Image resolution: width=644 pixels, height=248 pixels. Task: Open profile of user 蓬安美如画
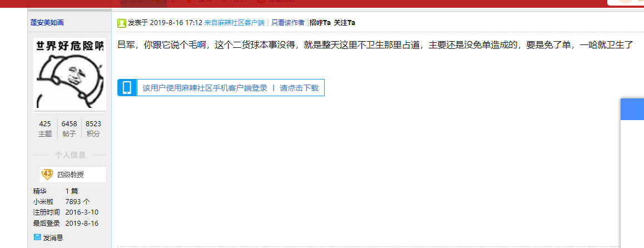tap(47, 23)
